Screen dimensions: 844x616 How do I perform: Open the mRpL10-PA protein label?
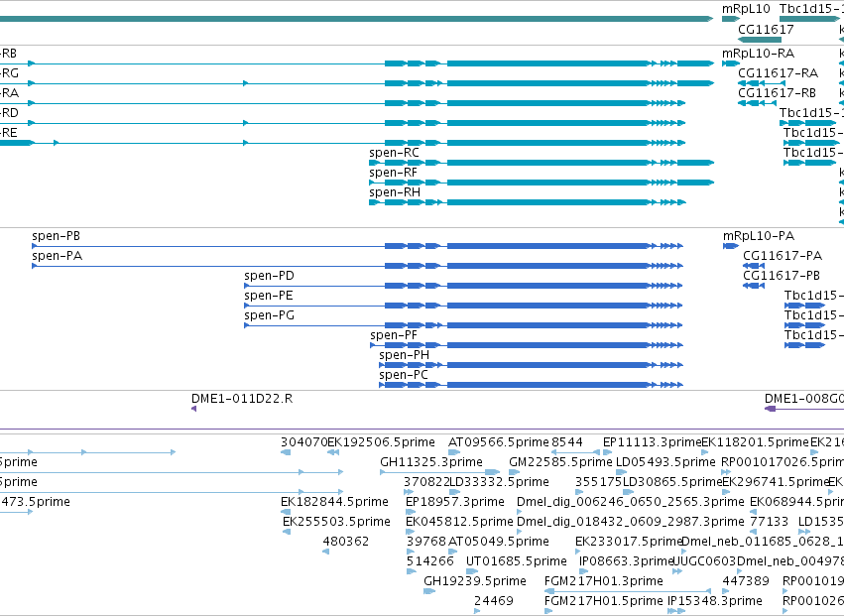pos(759,236)
